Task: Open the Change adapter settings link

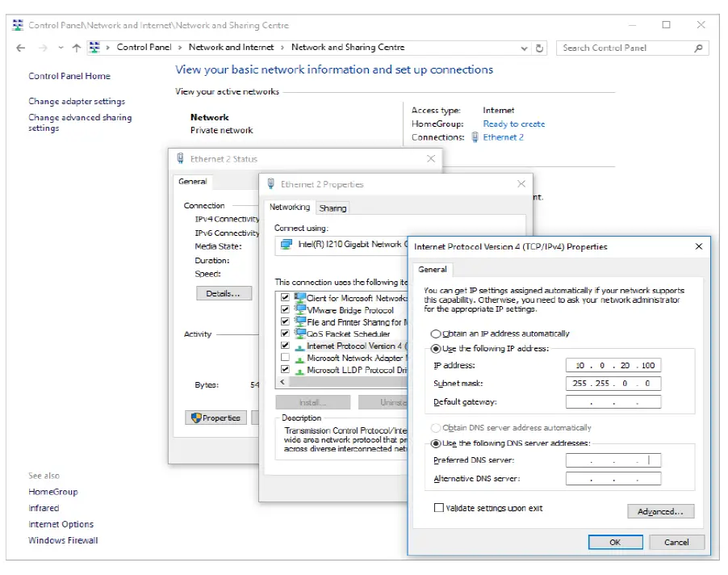Action: click(77, 102)
